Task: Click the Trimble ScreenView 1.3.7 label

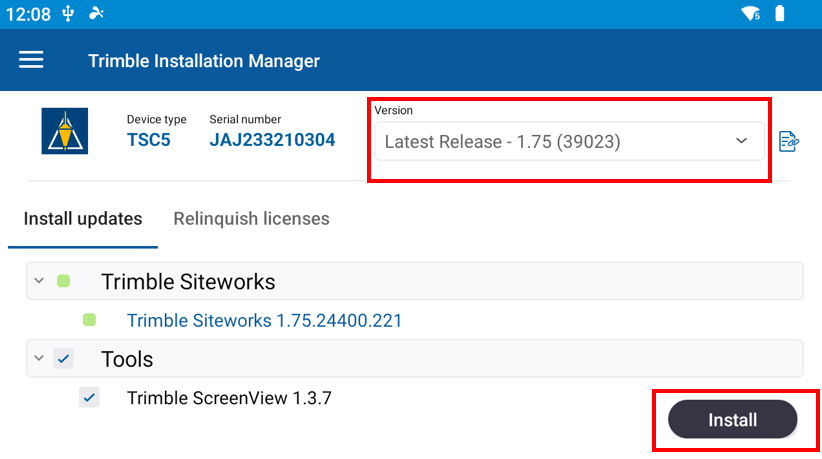Action: tap(229, 398)
